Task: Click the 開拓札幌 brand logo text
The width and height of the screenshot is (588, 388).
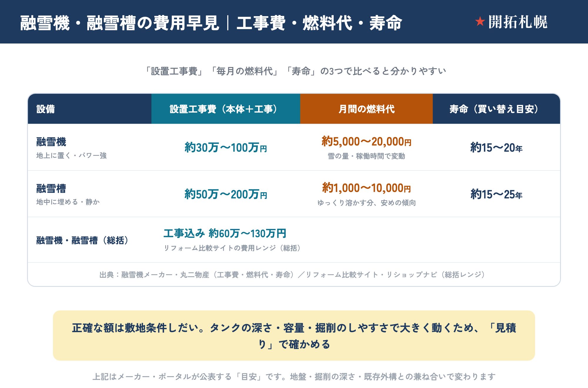Action: click(518, 22)
